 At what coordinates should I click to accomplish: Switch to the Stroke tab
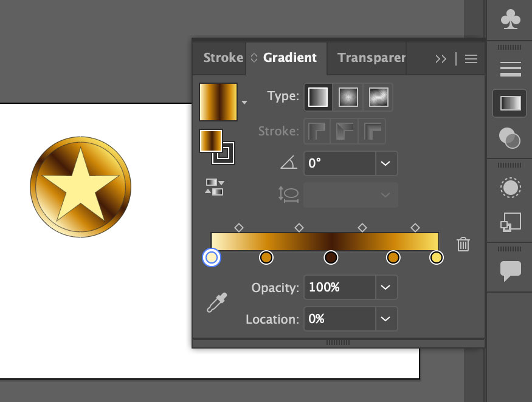click(x=223, y=58)
